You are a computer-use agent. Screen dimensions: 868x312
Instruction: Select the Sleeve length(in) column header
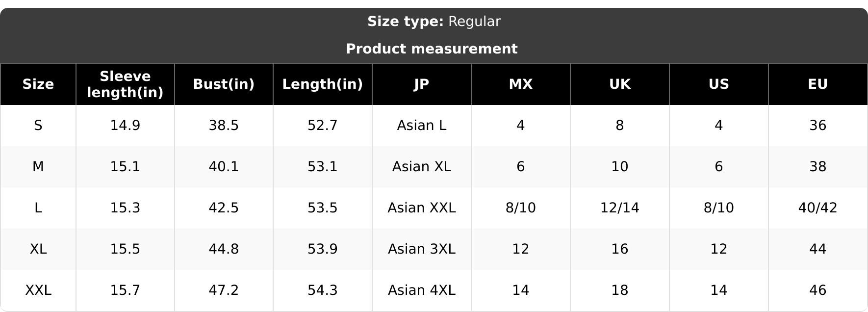coord(125,84)
